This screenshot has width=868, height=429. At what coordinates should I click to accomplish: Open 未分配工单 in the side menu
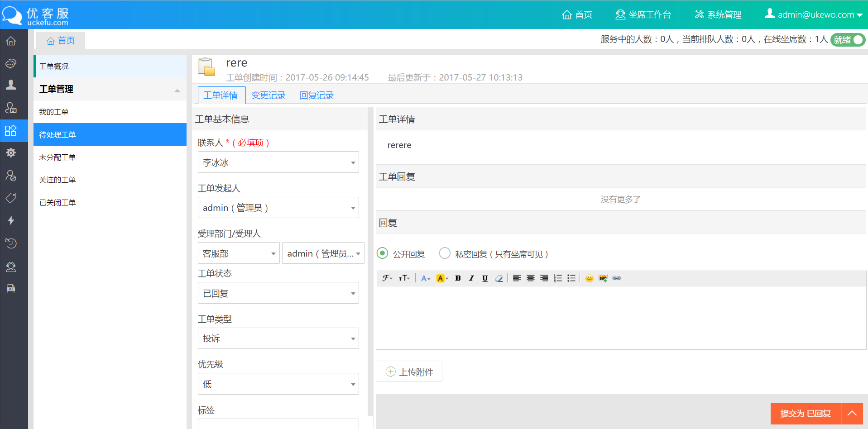[58, 157]
